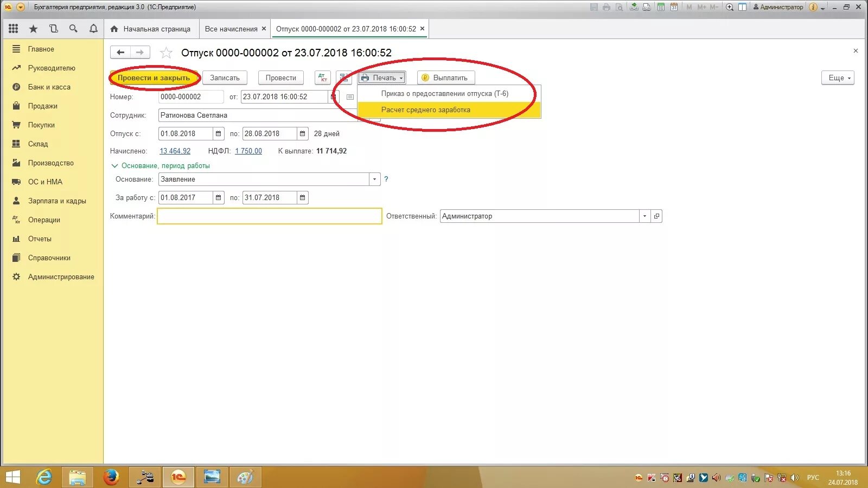Open the Справочники section in the sidebar
Screen dimensions: 868x488
pyautogui.click(x=53, y=258)
